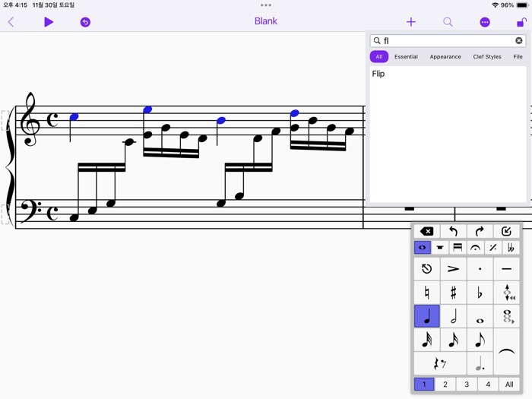The width and height of the screenshot is (532, 399).
Task: Select the sixteenth note duration
Action: pos(453,340)
